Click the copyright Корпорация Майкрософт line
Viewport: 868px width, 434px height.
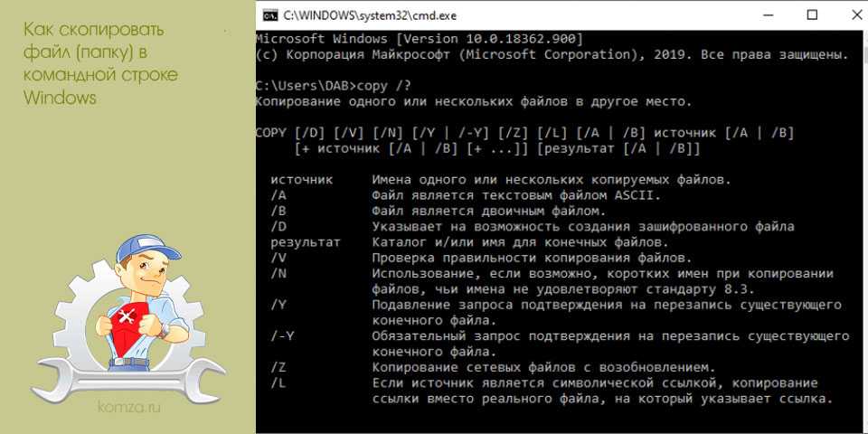tap(552, 55)
